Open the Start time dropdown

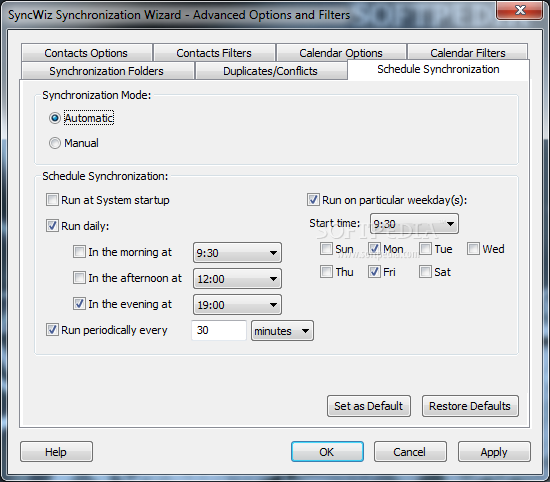414,224
